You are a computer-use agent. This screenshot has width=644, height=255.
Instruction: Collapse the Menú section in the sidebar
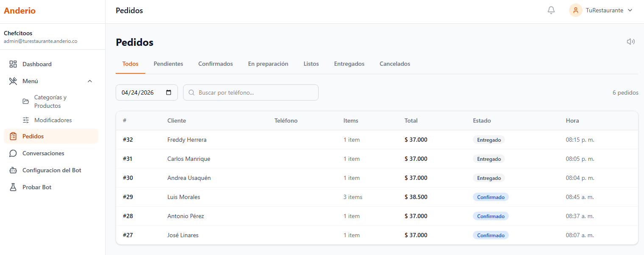[x=89, y=81]
